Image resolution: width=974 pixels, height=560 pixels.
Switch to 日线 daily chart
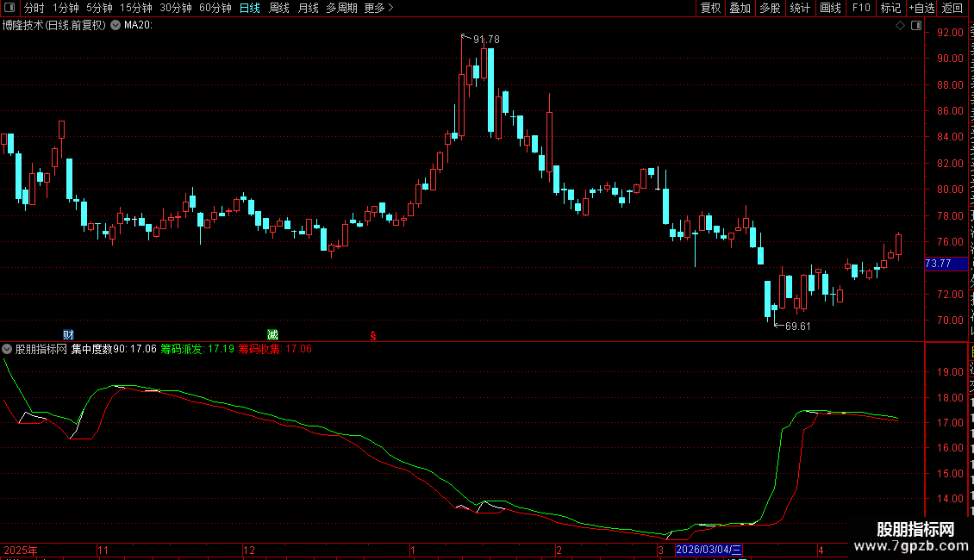click(x=250, y=8)
